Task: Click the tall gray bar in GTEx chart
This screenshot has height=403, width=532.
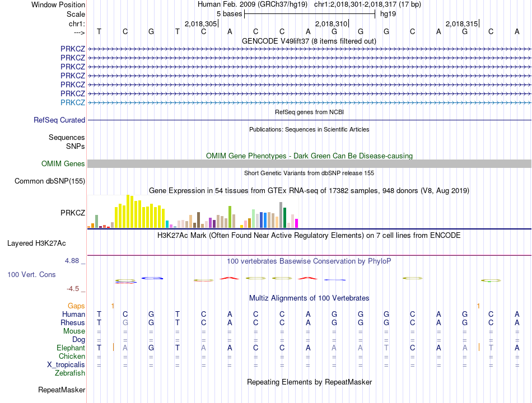Action: point(281,215)
